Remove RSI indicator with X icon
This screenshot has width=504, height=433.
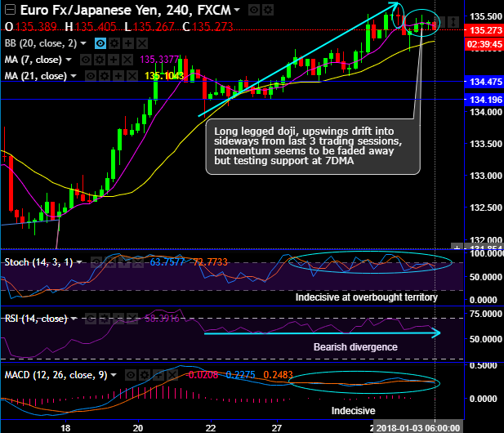(x=132, y=319)
